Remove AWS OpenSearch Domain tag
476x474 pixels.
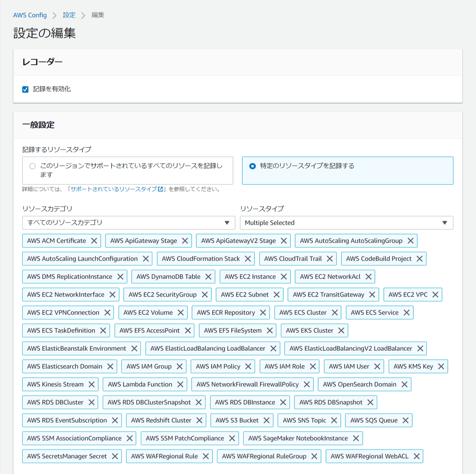click(404, 384)
